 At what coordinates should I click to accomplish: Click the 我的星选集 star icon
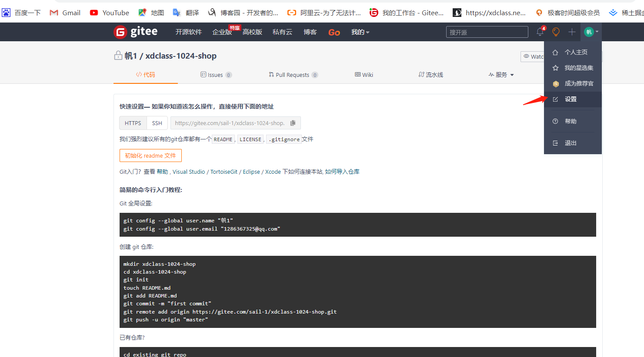[x=555, y=68]
